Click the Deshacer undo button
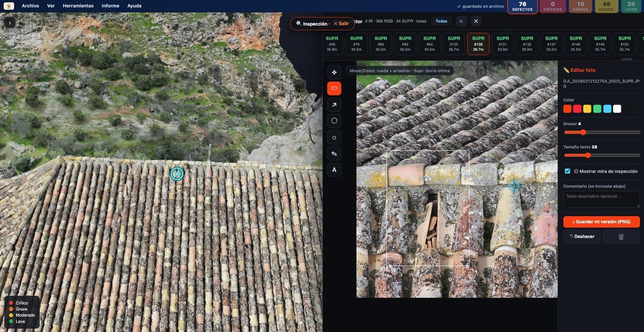The height and width of the screenshot is (332, 644). pos(582,236)
